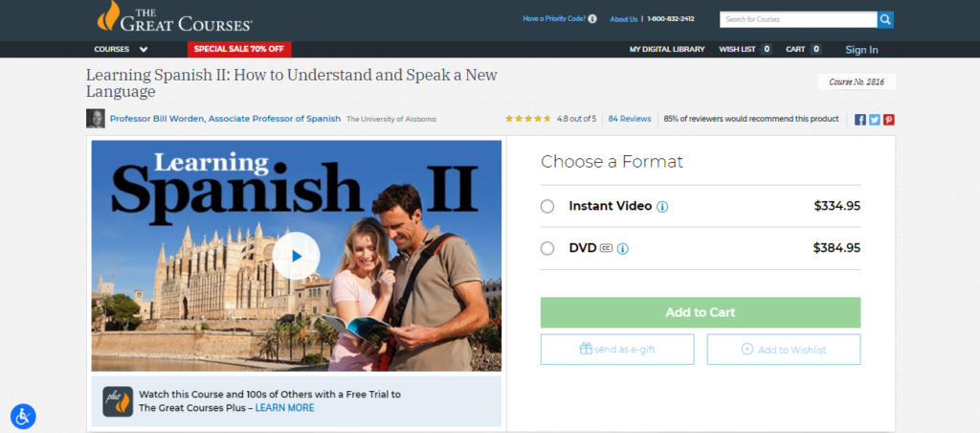The image size is (980, 433).
Task: Open DVD format info icon
Action: click(x=622, y=248)
